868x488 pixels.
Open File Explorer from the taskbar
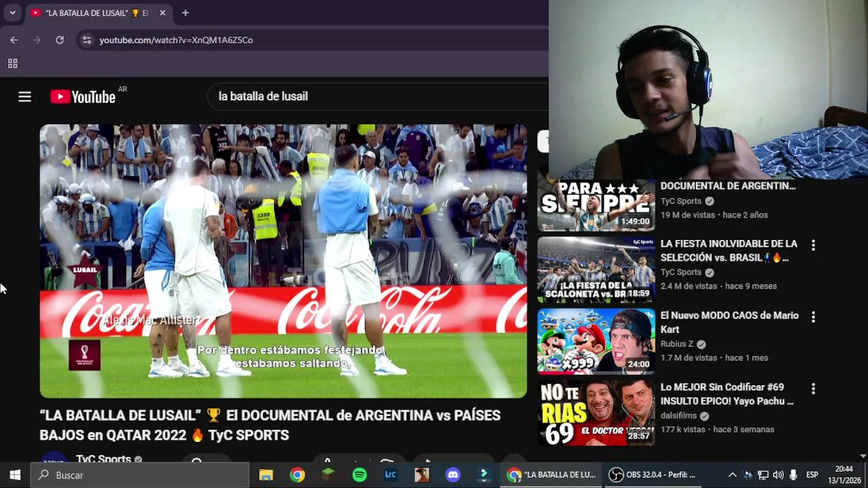266,475
